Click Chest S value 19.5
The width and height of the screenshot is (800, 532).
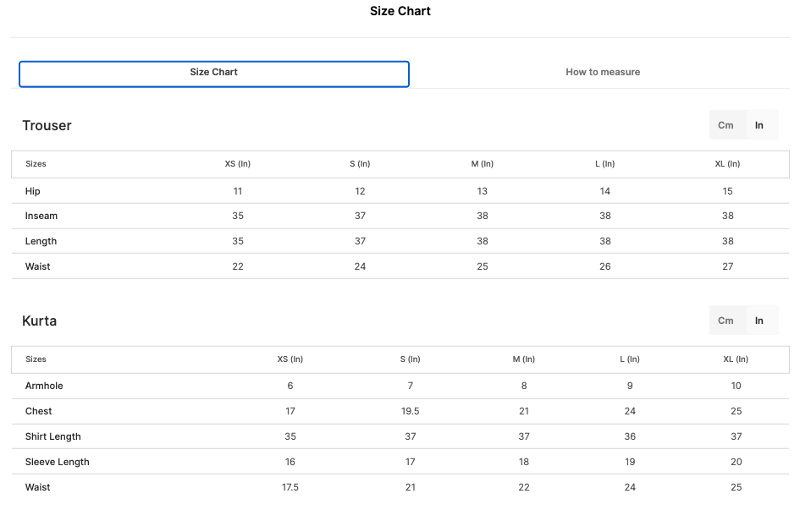coord(411,411)
